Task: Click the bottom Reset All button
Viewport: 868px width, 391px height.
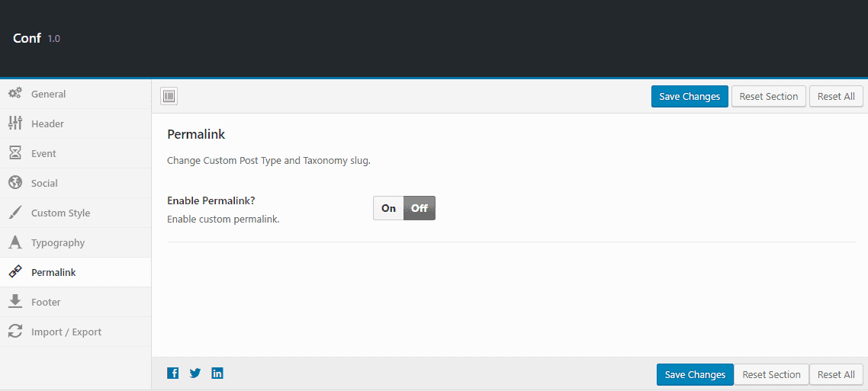Action: point(836,374)
